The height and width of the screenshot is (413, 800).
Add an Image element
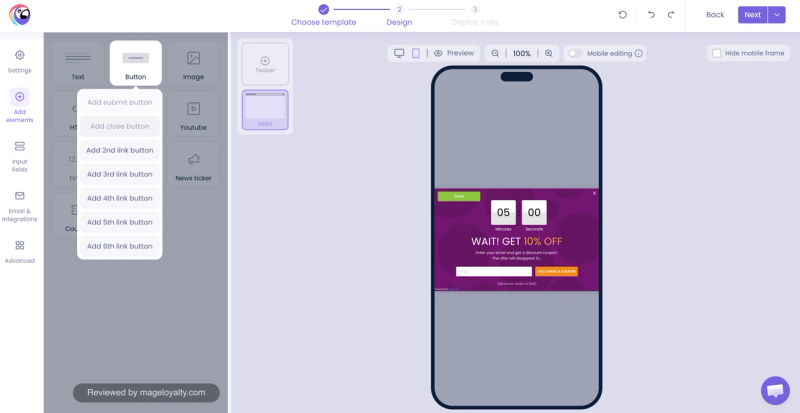click(x=193, y=63)
